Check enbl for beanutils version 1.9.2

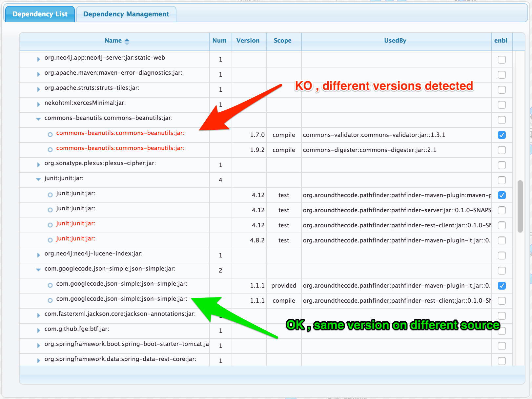(502, 150)
